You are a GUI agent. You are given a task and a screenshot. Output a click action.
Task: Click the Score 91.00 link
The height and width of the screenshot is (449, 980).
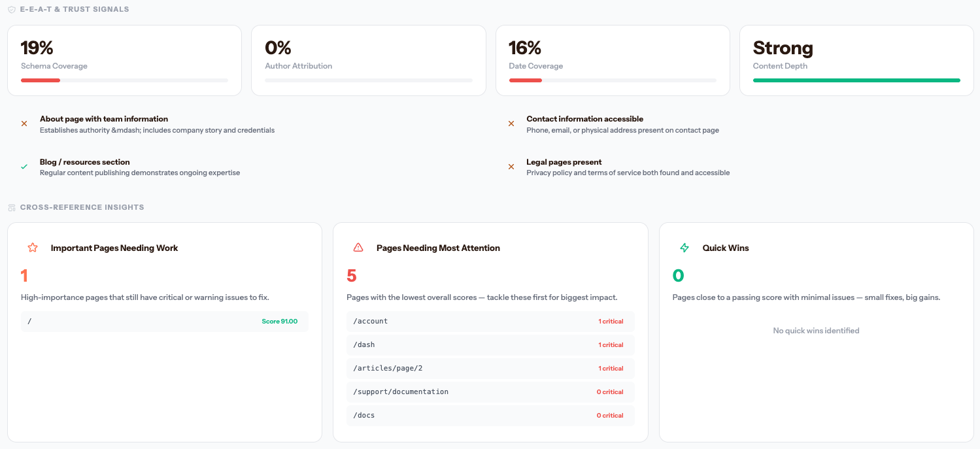pyautogui.click(x=280, y=321)
